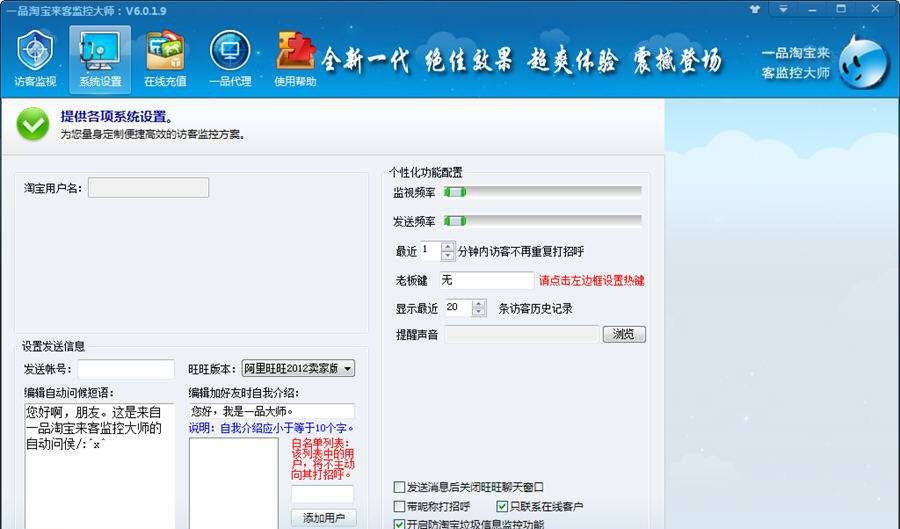This screenshot has height=529, width=900.
Task: Click heading 提供各项系统设置。
Action: tap(117, 116)
